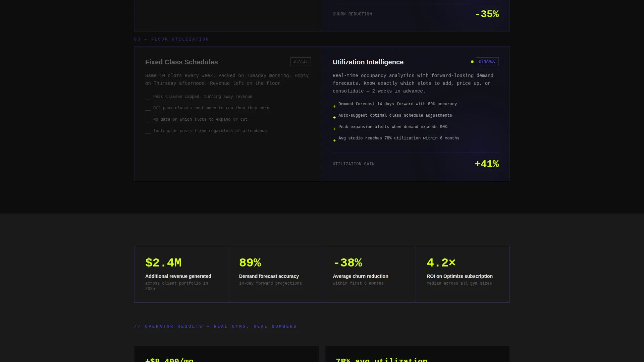The image size is (644, 362).
Task: Click the dash marker before Peak classes capped
Action: [x=148, y=99]
